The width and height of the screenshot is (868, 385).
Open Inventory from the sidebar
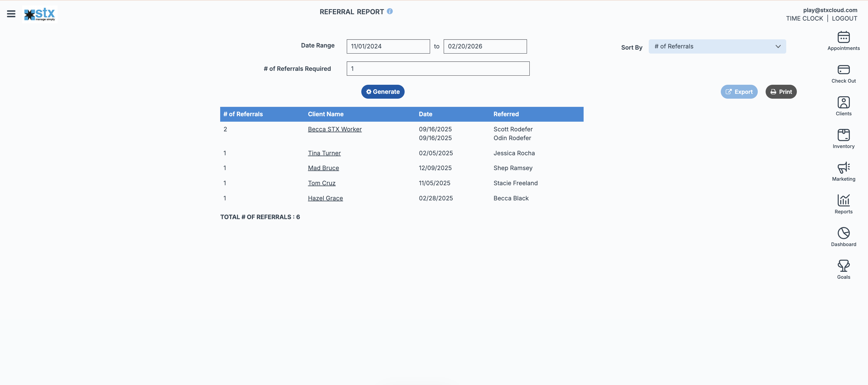pyautogui.click(x=843, y=135)
